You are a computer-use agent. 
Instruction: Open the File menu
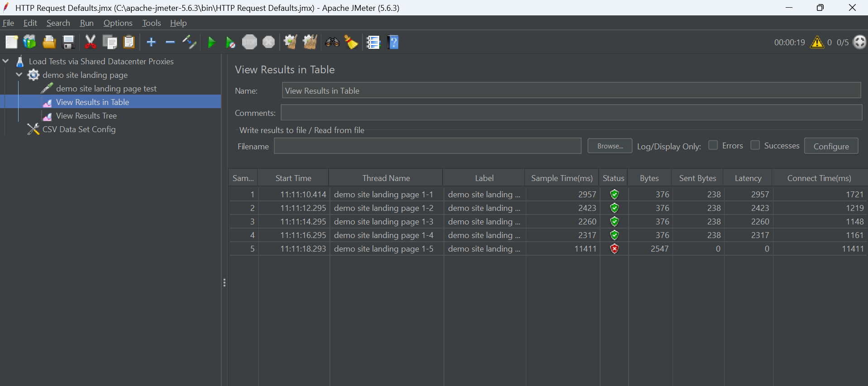[8, 23]
